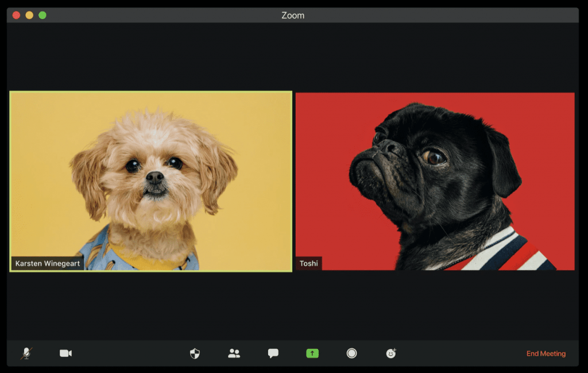Open the Participants panel

[x=234, y=353]
